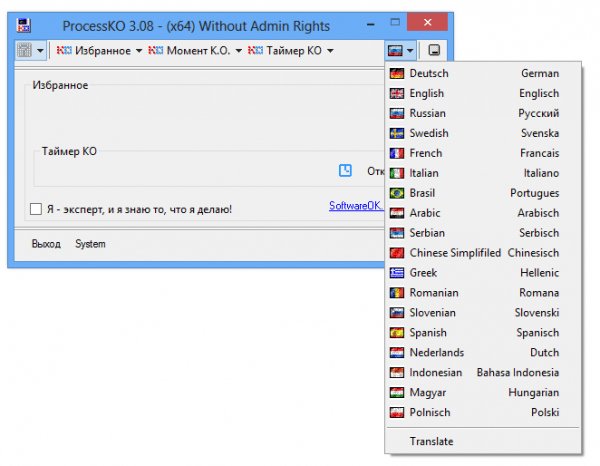
Task: Select the 'Portugues' text
Action: (x=535, y=193)
